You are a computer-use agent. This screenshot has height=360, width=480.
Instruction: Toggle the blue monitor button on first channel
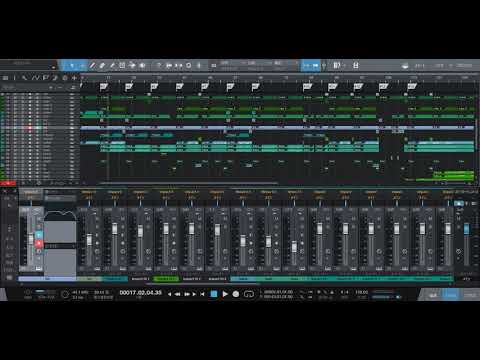click(39, 235)
